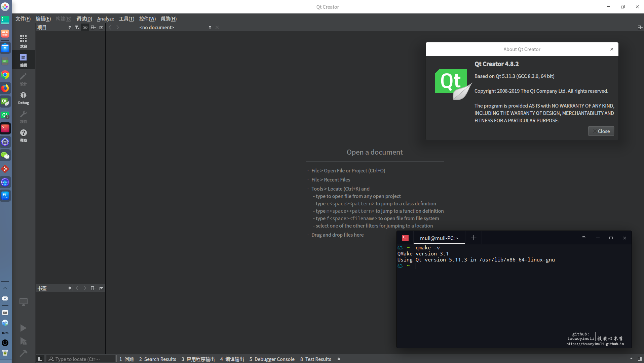
Task: Toggle the right sidebar visibility
Action: point(640,359)
